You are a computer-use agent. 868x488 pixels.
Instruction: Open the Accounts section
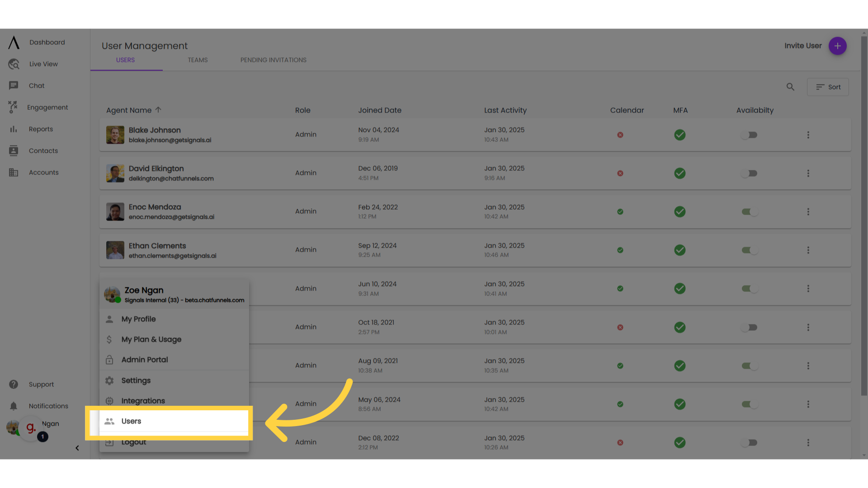point(43,172)
